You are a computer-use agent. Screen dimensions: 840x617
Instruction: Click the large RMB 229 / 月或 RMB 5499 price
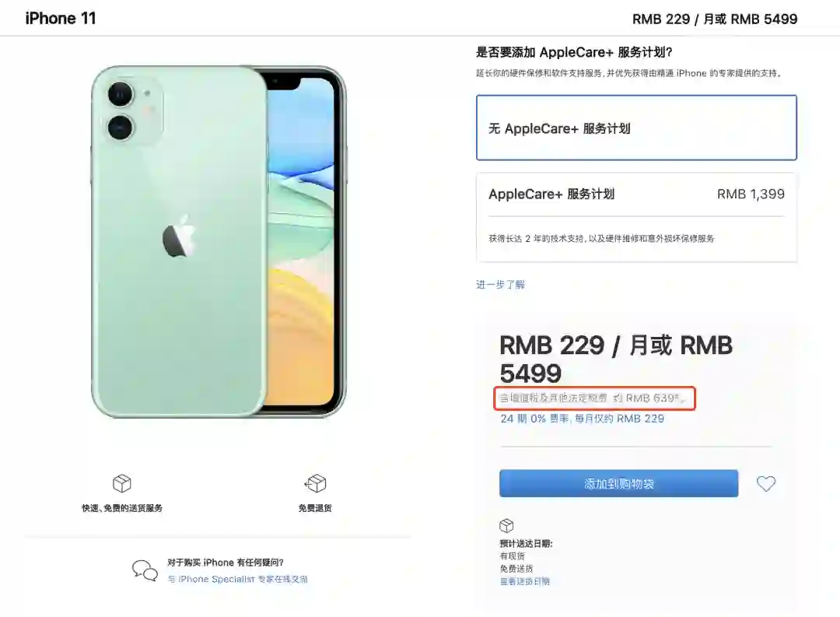pos(616,359)
